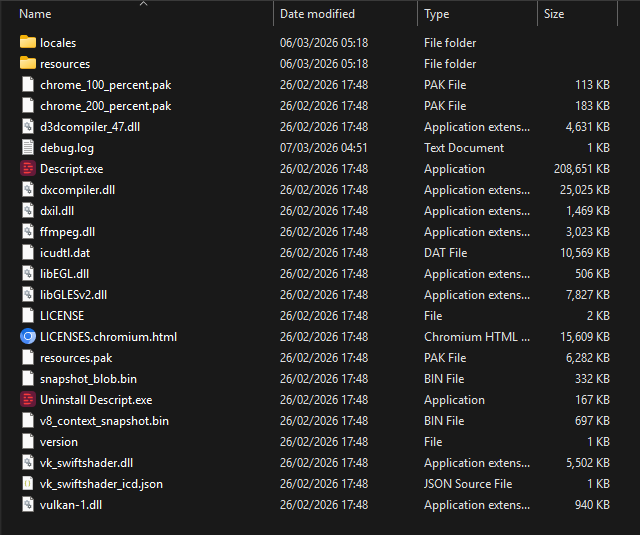Click the chrome_200_percent.pak file icon
The width and height of the screenshot is (640, 535).
point(28,105)
